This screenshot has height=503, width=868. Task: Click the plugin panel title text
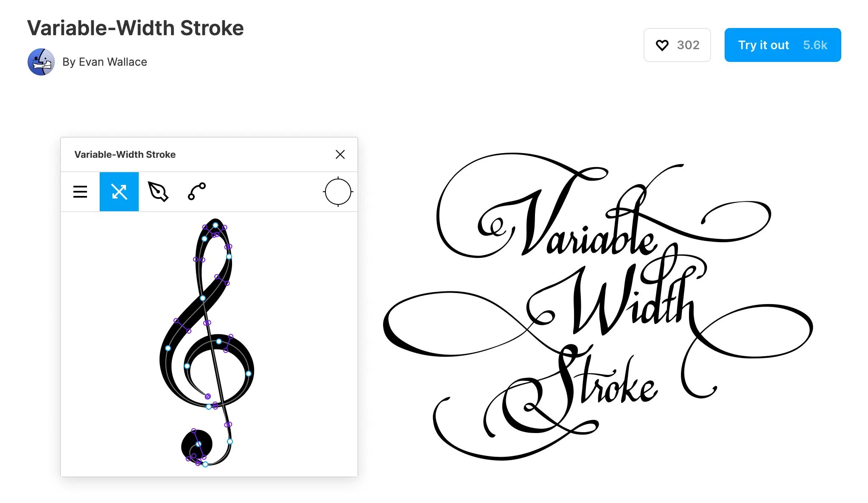coord(125,154)
